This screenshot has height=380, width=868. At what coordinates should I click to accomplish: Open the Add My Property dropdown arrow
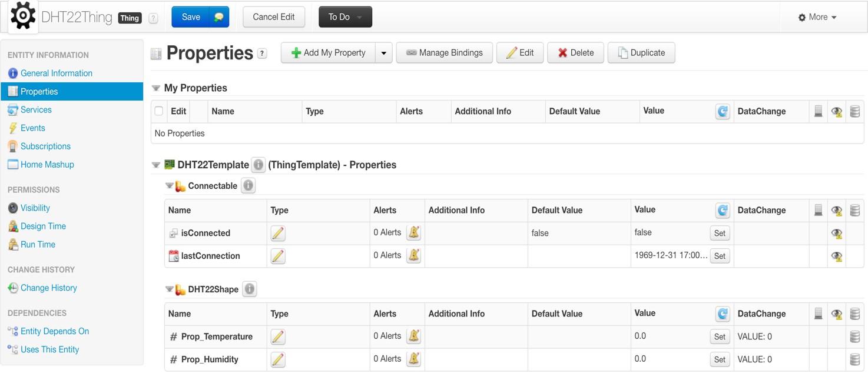(383, 53)
